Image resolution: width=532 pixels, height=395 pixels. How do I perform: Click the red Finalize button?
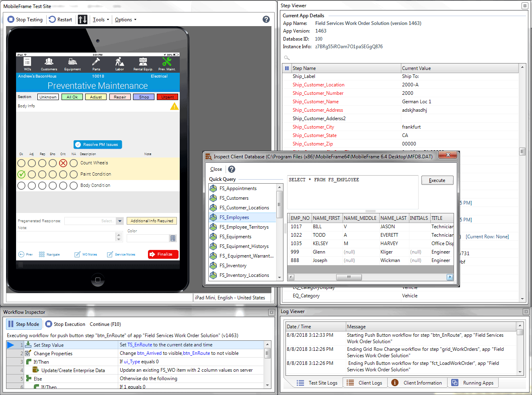tap(163, 254)
